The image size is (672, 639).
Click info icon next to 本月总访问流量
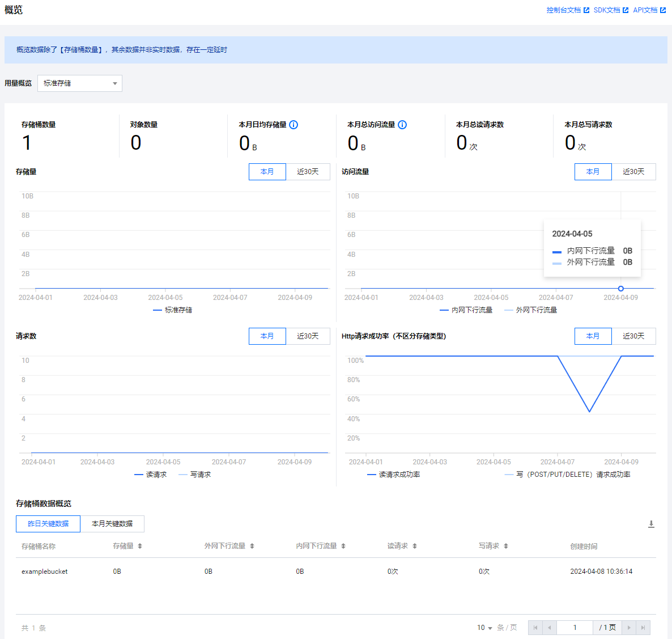coord(402,125)
